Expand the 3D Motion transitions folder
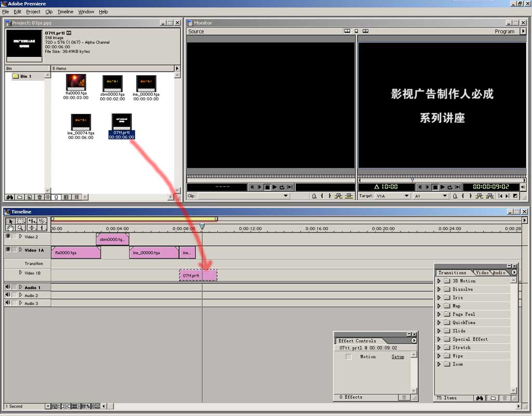This screenshot has height=416, width=532. [x=439, y=281]
